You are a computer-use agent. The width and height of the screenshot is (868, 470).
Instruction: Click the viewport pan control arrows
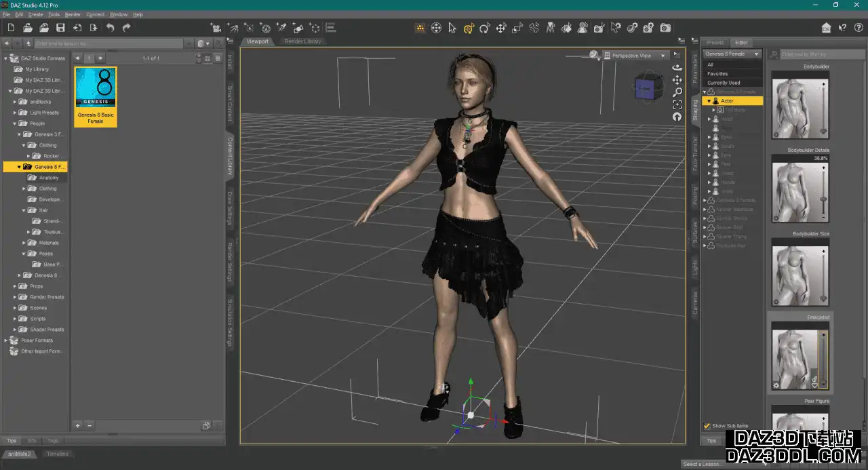[677, 80]
